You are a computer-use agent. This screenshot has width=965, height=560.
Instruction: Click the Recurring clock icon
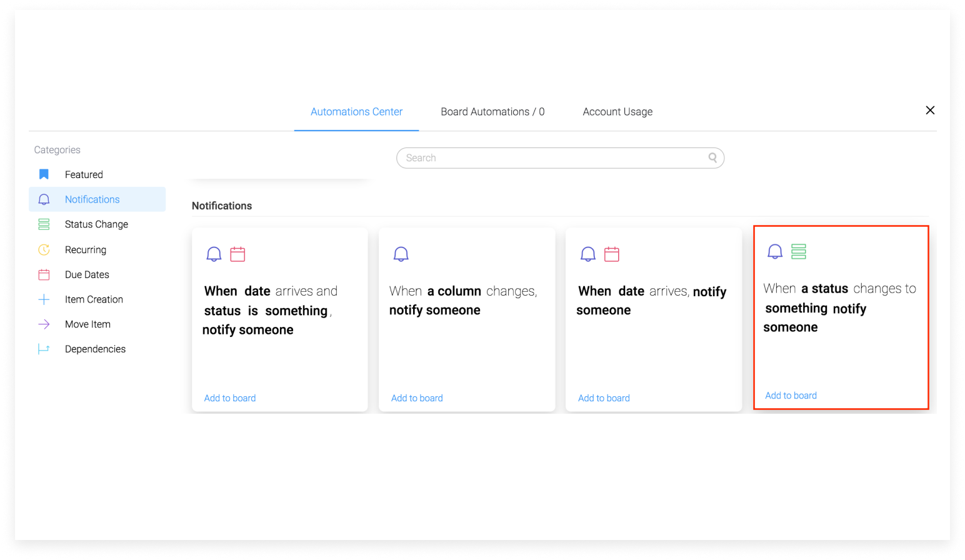(x=44, y=249)
